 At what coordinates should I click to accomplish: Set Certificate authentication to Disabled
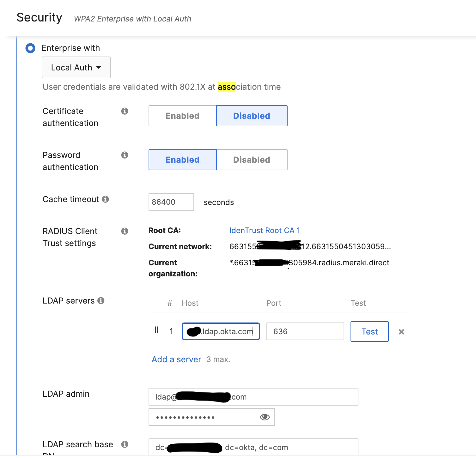pyautogui.click(x=252, y=116)
